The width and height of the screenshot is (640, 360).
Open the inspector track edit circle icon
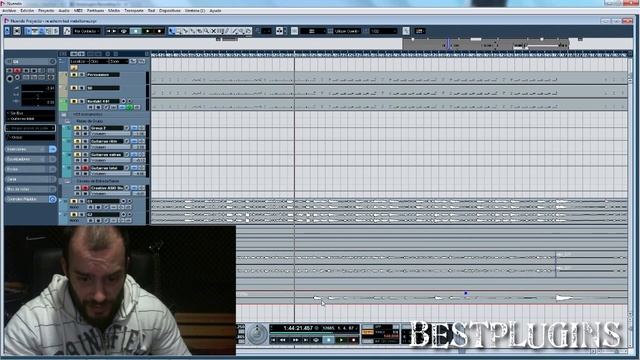(52, 61)
